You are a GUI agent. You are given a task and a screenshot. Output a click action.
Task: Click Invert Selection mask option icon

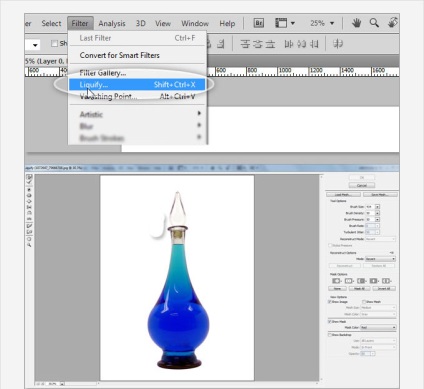pos(387,281)
